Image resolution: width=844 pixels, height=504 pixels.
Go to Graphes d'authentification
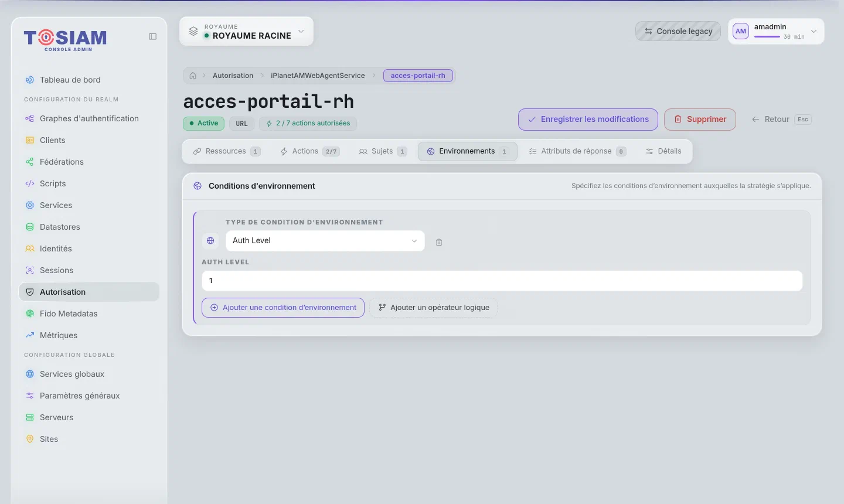tap(89, 118)
